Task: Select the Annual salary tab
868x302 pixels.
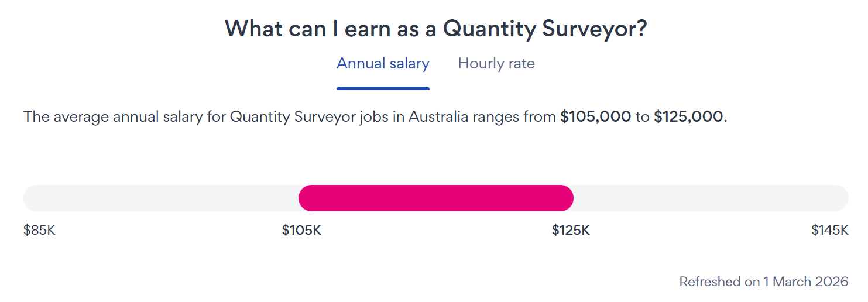Action: point(383,63)
